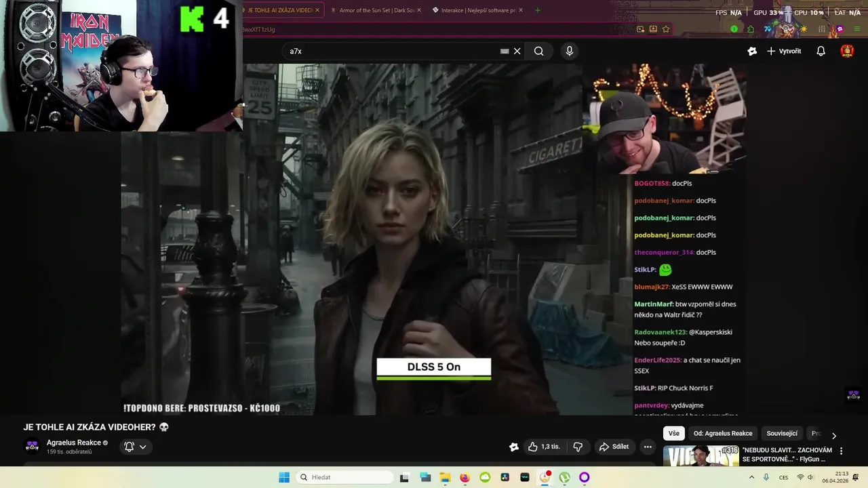
Task: Click the DLSS 5 On label in video
Action: click(x=434, y=367)
